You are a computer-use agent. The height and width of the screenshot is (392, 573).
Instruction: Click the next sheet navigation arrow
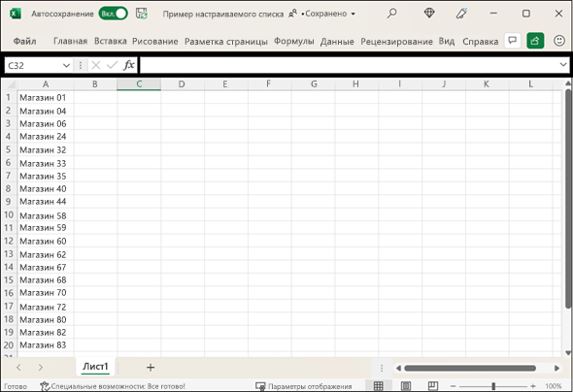point(41,368)
